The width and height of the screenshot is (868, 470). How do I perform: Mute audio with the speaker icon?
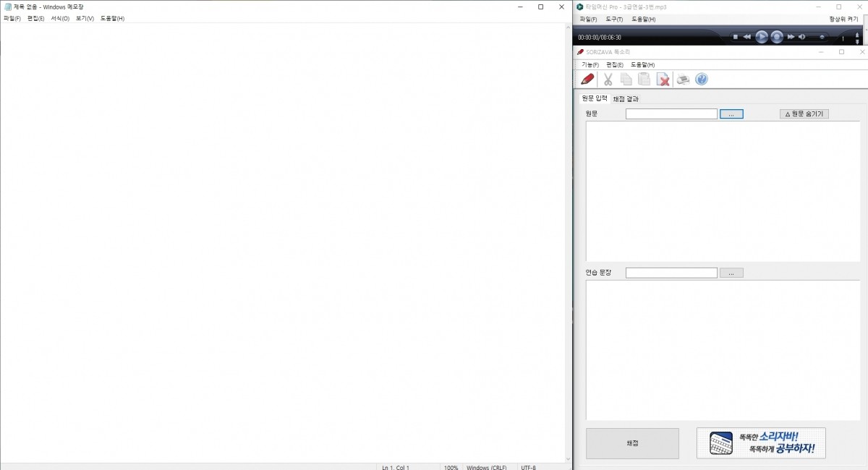[802, 37]
